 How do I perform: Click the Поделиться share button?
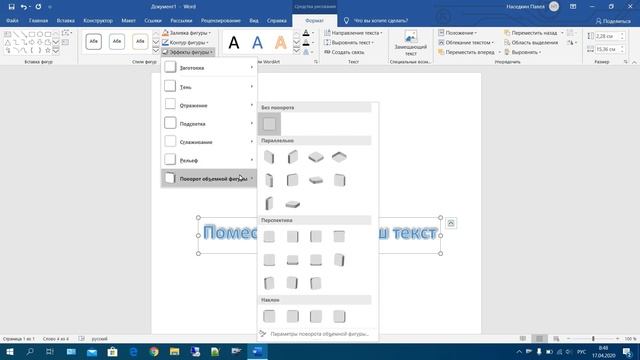(x=613, y=21)
